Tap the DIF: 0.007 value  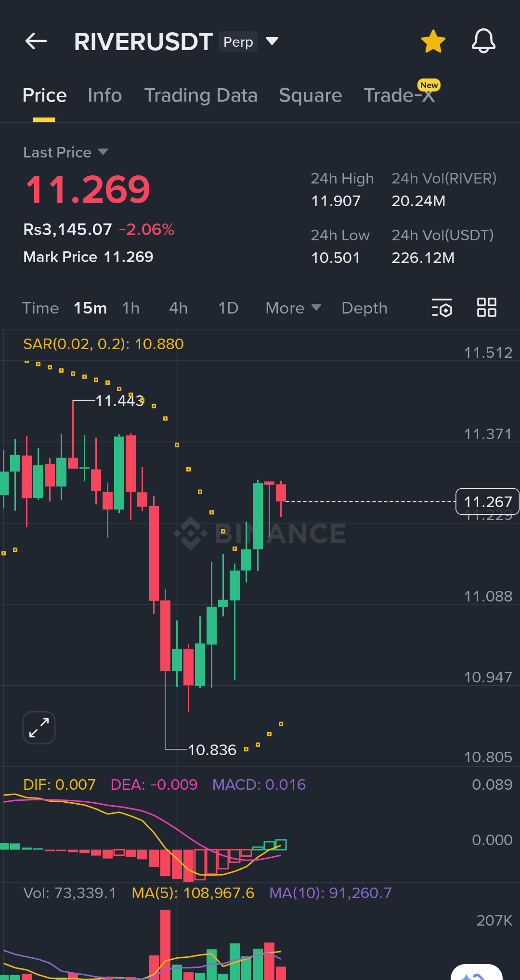59,784
